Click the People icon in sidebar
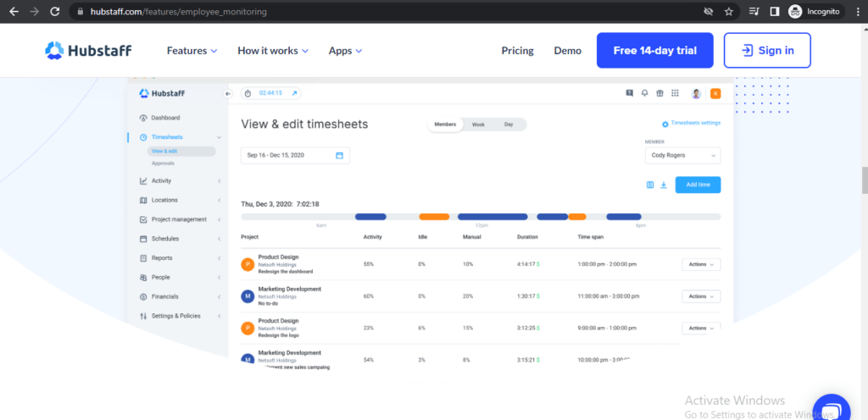 [x=143, y=278]
